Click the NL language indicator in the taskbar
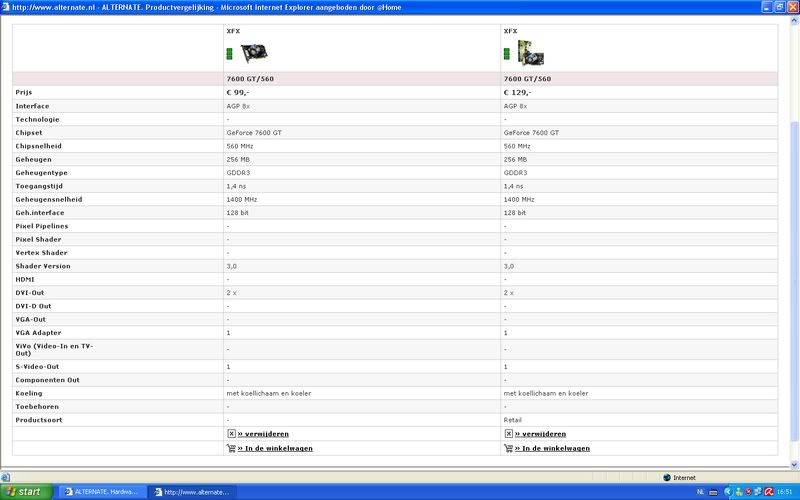The height and width of the screenshot is (500, 800). pos(701,492)
